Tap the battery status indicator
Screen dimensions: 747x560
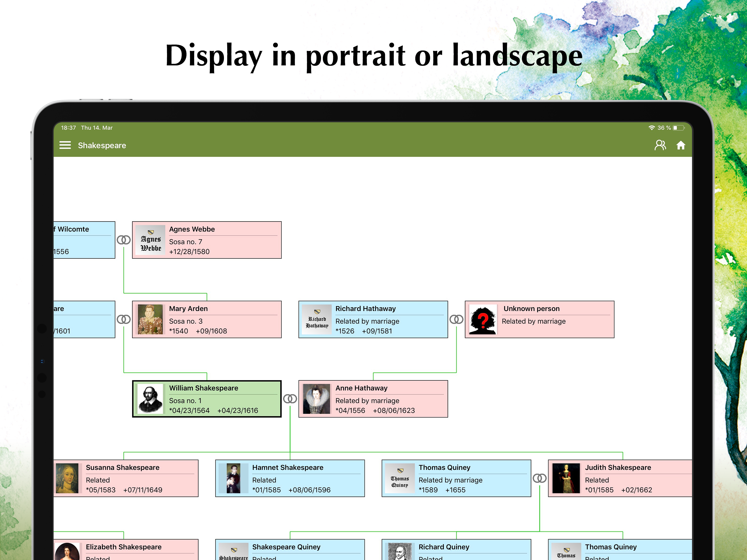tap(679, 128)
